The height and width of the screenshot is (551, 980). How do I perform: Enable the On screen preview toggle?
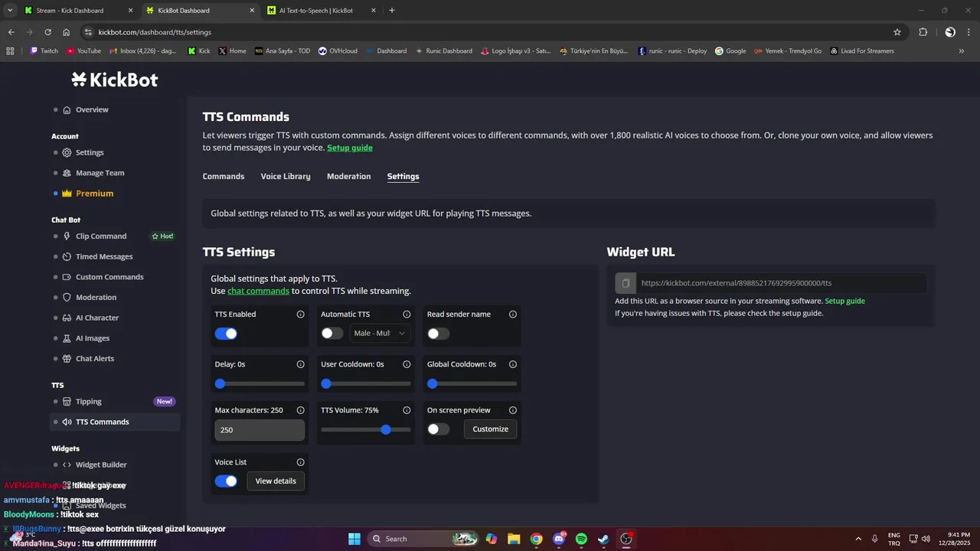point(439,429)
